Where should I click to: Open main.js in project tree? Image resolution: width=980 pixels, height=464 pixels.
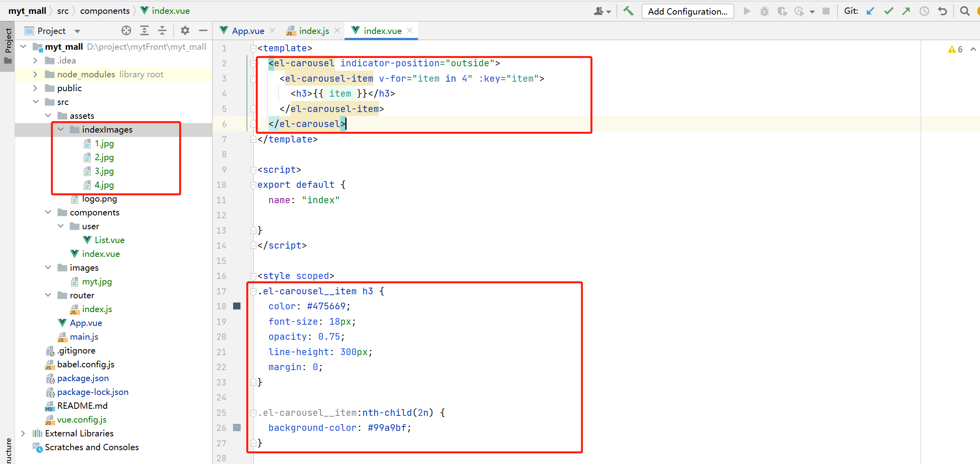[x=84, y=337]
